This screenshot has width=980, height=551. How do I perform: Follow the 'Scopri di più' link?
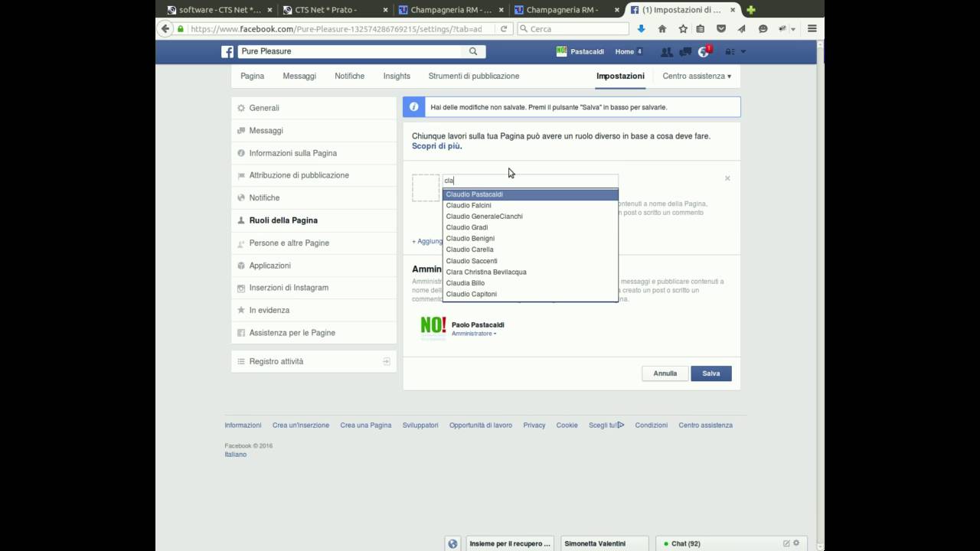coord(436,145)
